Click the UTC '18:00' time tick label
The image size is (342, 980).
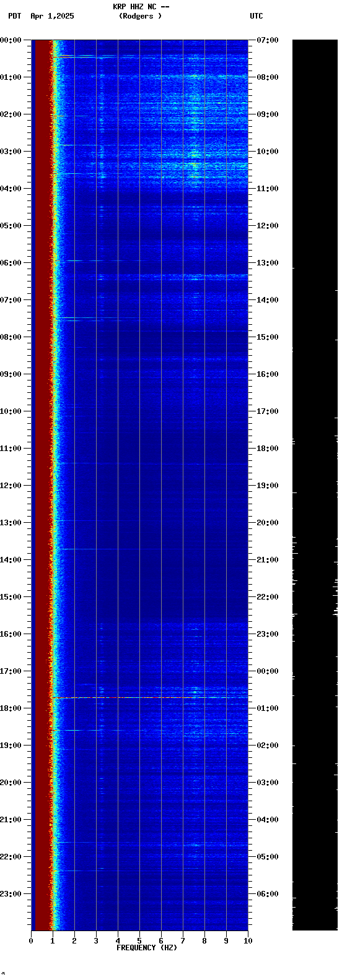268,449
